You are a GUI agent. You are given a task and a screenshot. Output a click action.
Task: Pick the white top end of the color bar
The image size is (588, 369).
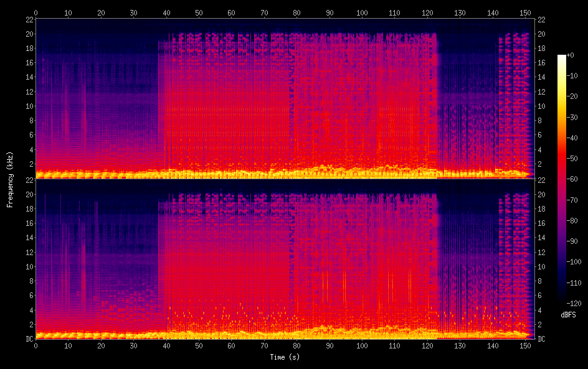(x=562, y=57)
